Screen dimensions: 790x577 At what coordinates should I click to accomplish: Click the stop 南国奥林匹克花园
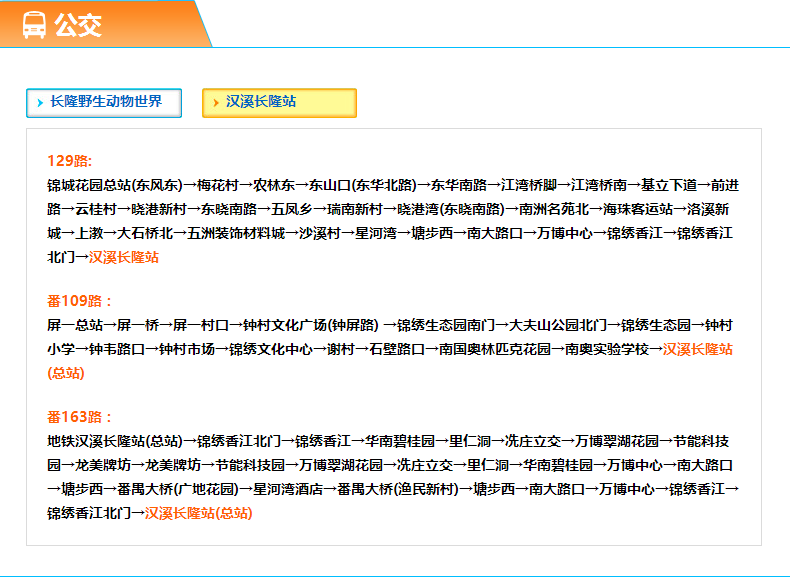tap(495, 349)
